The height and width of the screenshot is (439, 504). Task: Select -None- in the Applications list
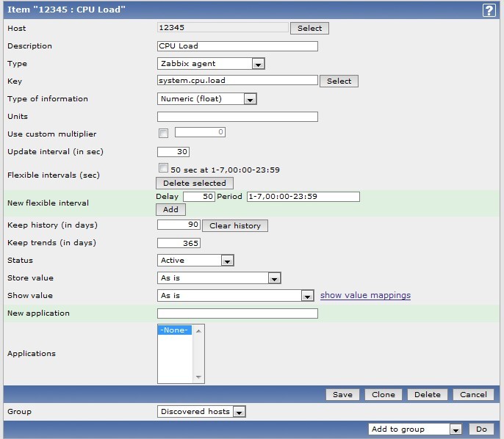(x=175, y=330)
